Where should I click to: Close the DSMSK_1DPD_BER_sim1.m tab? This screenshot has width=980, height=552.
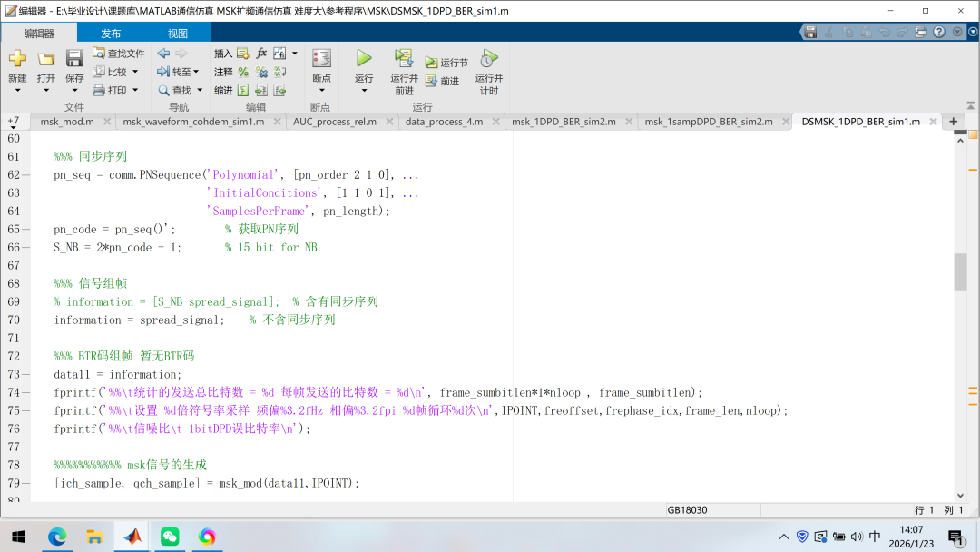coord(933,122)
